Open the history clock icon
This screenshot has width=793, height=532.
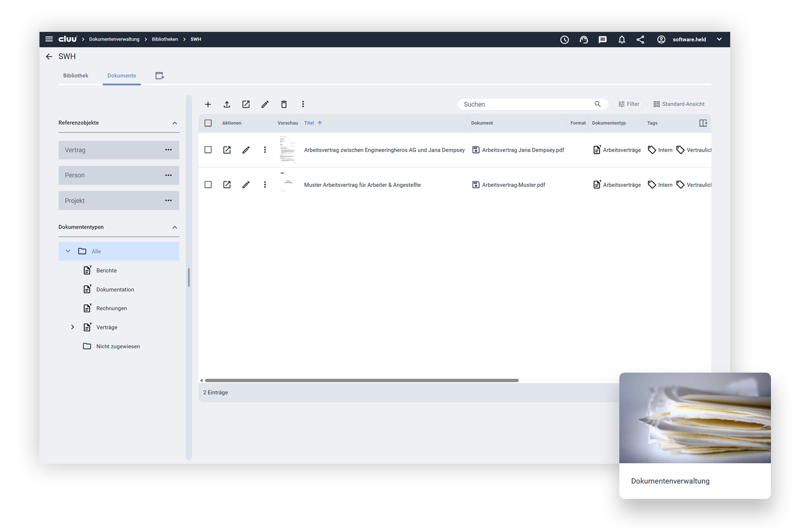564,39
